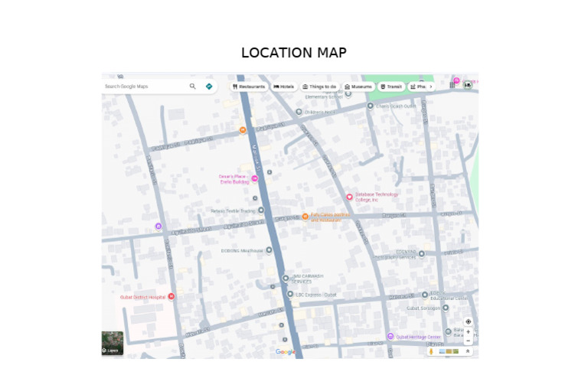Open the Google account avatar
The height and width of the screenshot is (385, 588).
pos(467,85)
